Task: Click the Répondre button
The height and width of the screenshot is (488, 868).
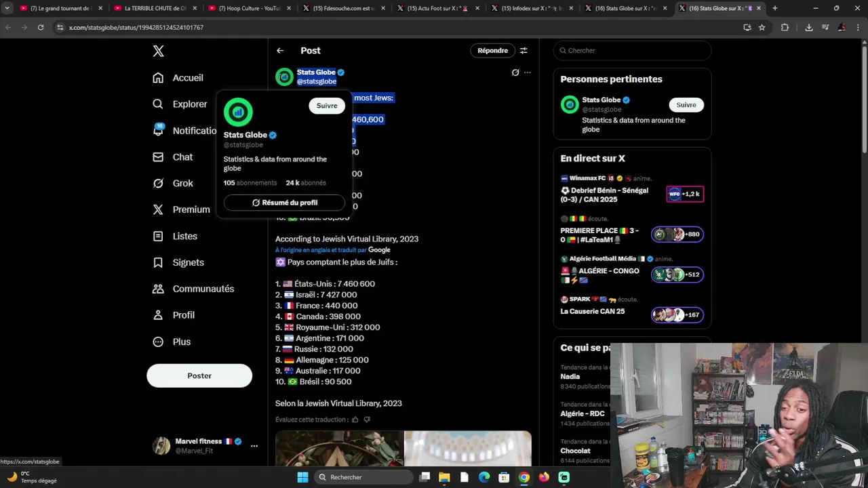Action: (x=492, y=51)
